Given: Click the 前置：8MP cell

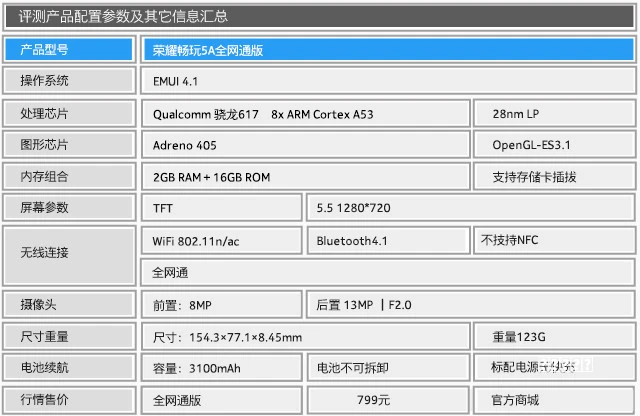Looking at the screenshot, I should coord(222,305).
